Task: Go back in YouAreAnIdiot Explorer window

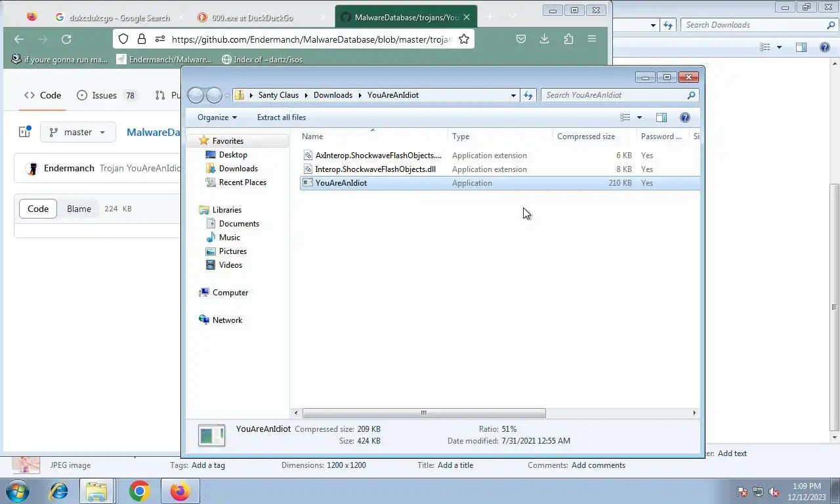Action: pyautogui.click(x=196, y=95)
